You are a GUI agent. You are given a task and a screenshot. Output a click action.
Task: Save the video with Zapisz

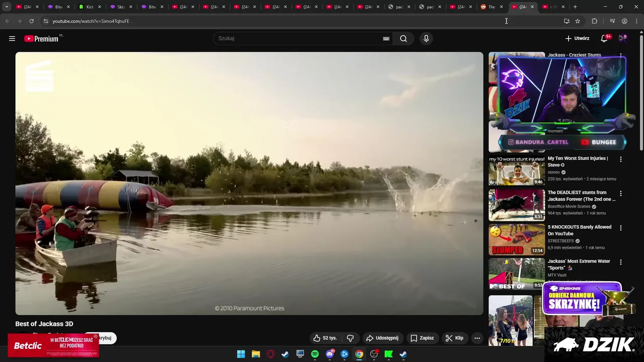[422, 338]
